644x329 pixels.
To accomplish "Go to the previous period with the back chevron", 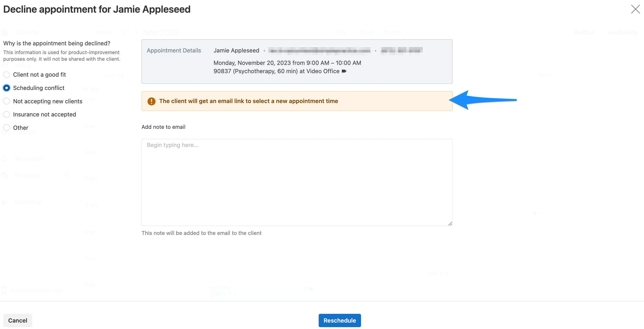I will [x=124, y=32].
